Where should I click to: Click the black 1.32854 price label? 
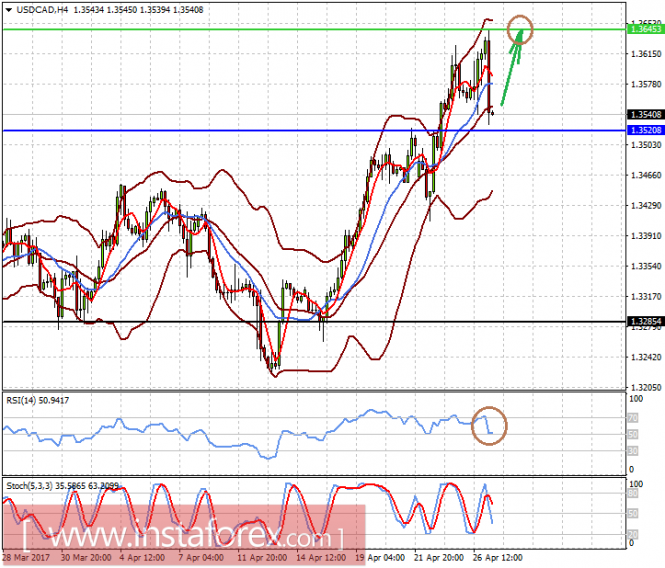point(645,321)
